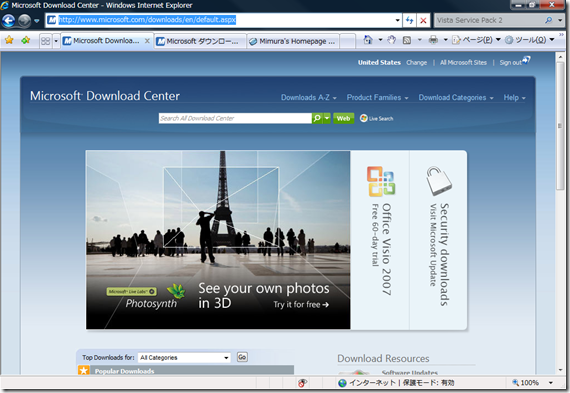Click the Security downloads padlock icon

439,181
